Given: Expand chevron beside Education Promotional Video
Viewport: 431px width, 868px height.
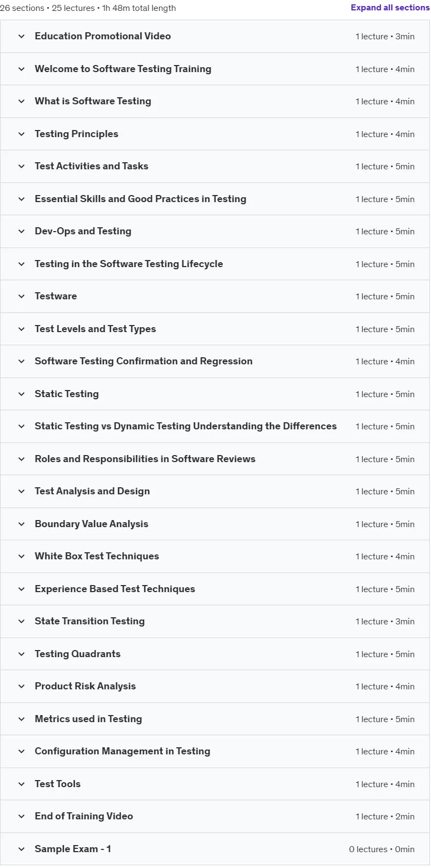Looking at the screenshot, I should pos(21,37).
